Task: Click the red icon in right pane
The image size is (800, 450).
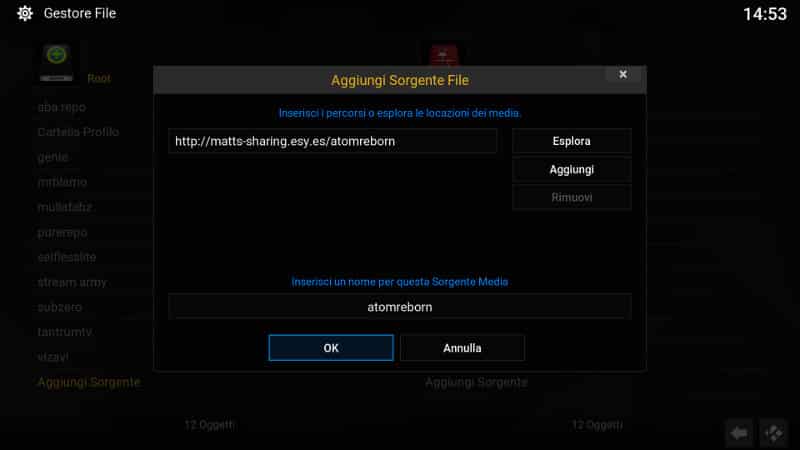Action: coord(443,56)
